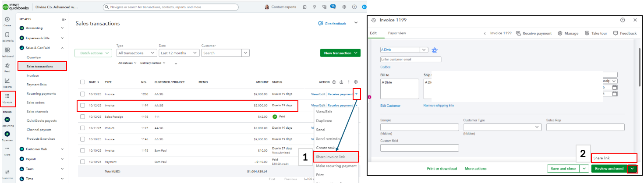Viewport: 644px width, 184px height.
Task: Open Invoices in sidebar menu
Action: pyautogui.click(x=33, y=75)
